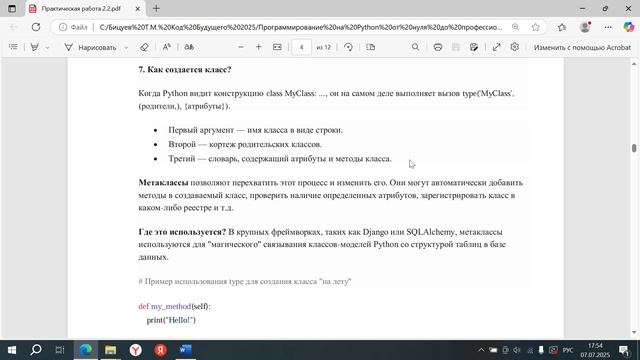Click the bullet Первый аргумент — имя класса
The height and width of the screenshot is (360, 640).
[256, 130]
